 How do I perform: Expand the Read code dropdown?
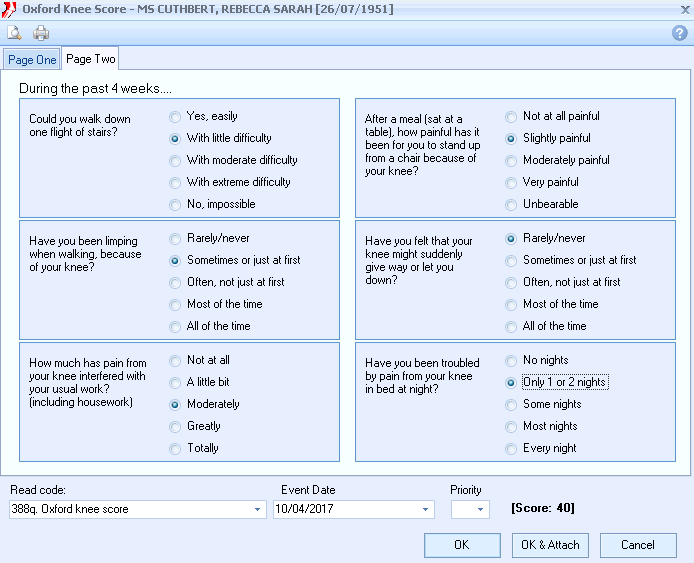tap(258, 509)
